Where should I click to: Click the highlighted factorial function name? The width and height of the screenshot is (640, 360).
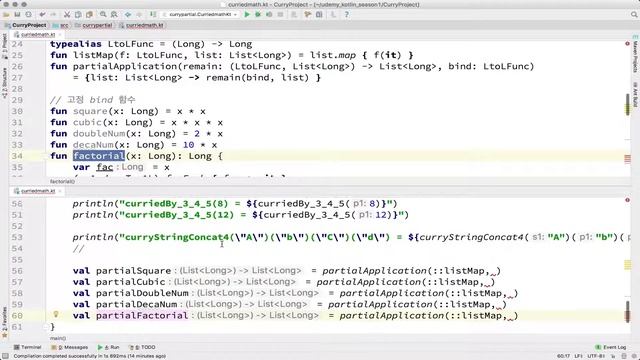(99, 156)
